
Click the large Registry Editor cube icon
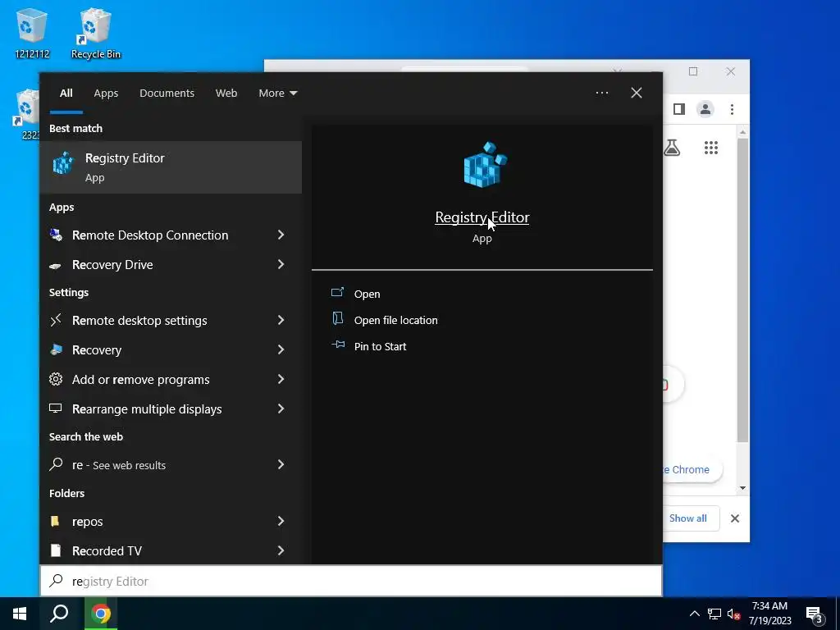485,165
